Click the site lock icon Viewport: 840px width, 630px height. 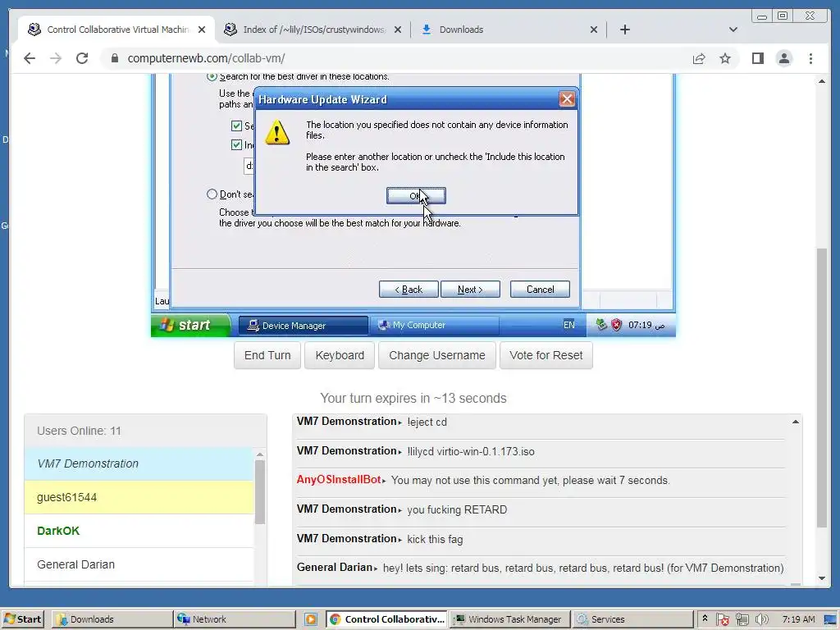point(115,58)
